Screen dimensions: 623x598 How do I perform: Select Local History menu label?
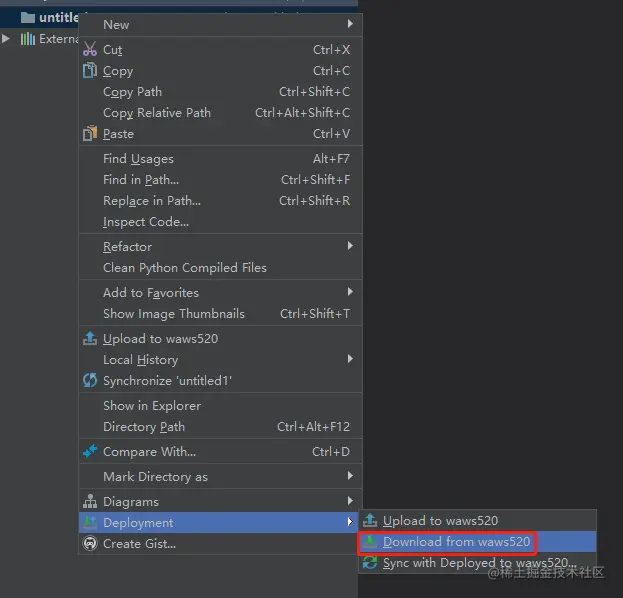[141, 360]
